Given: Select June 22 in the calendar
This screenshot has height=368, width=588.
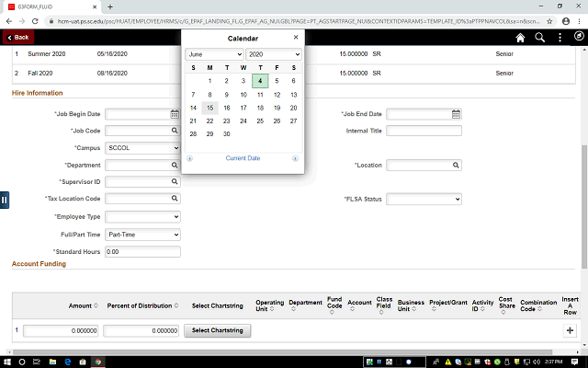Looking at the screenshot, I should click(x=210, y=121).
